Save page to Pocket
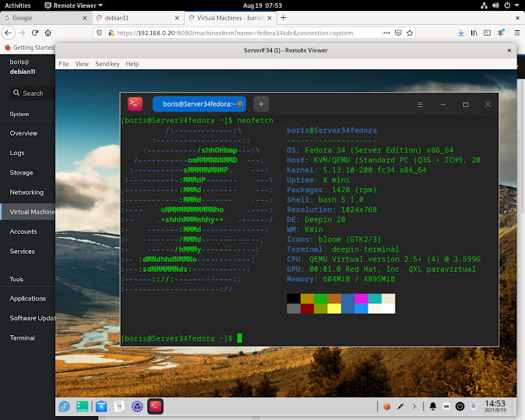The image size is (525, 420). 398,33
